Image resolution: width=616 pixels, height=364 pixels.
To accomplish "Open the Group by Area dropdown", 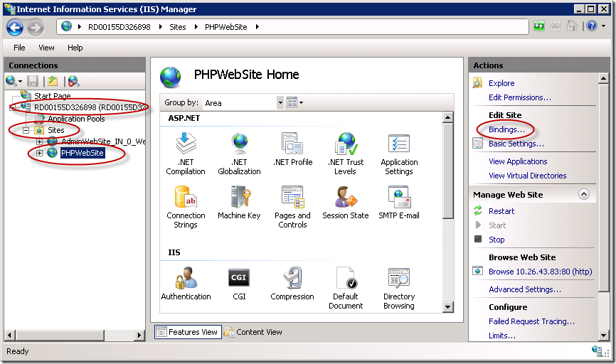I will (x=280, y=103).
